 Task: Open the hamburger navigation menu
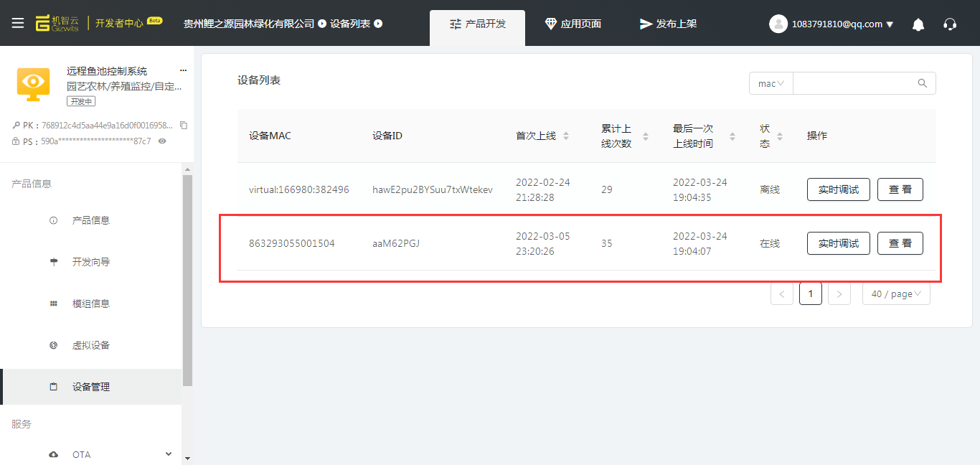point(18,23)
